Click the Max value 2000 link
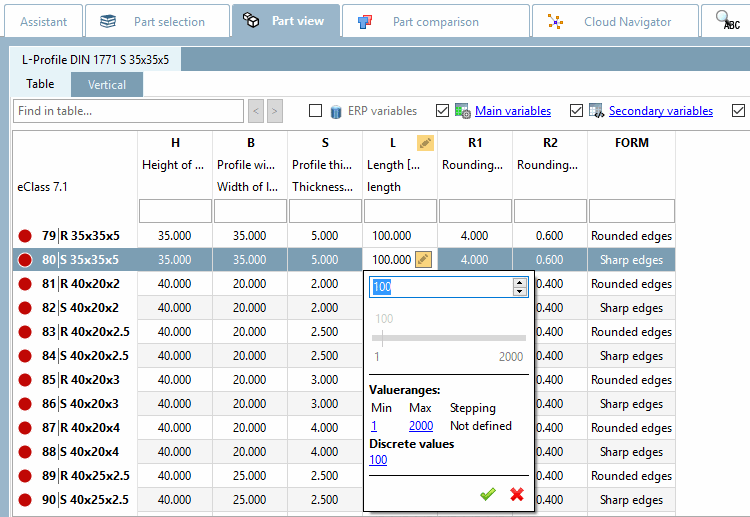This screenshot has height=517, width=750. pos(420,425)
